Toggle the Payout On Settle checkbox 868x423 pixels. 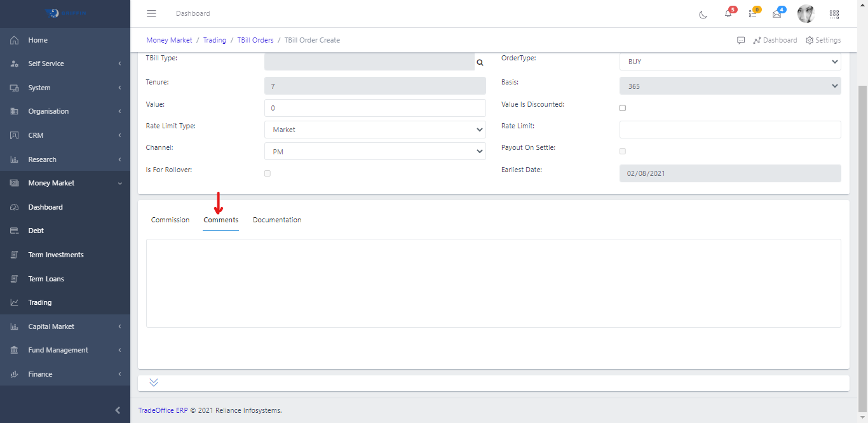coord(623,151)
